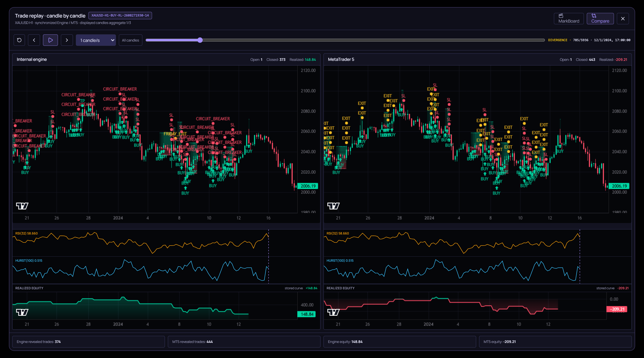Click the 2024 date label on engine chart axis
This screenshot has width=644, height=358.
(x=118, y=218)
